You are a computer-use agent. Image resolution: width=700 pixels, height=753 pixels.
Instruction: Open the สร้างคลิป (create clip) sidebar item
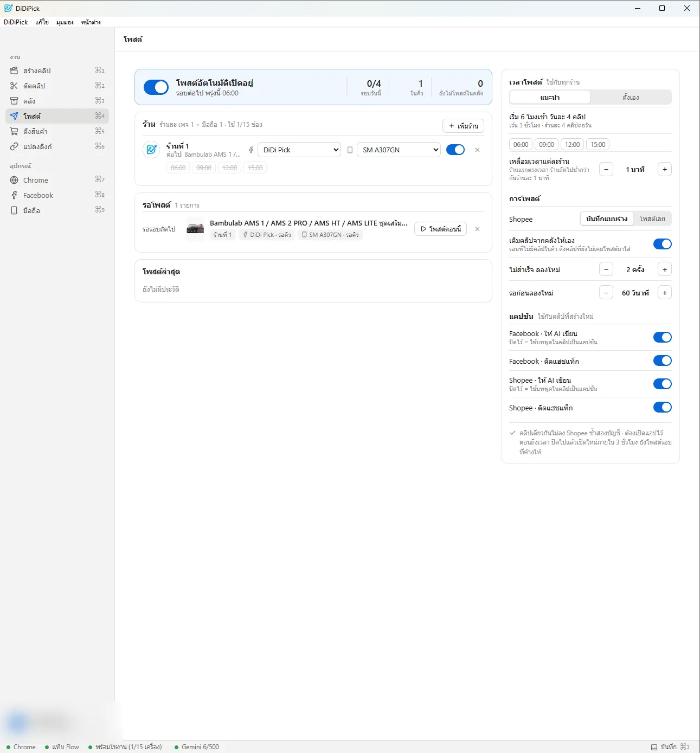(57, 70)
